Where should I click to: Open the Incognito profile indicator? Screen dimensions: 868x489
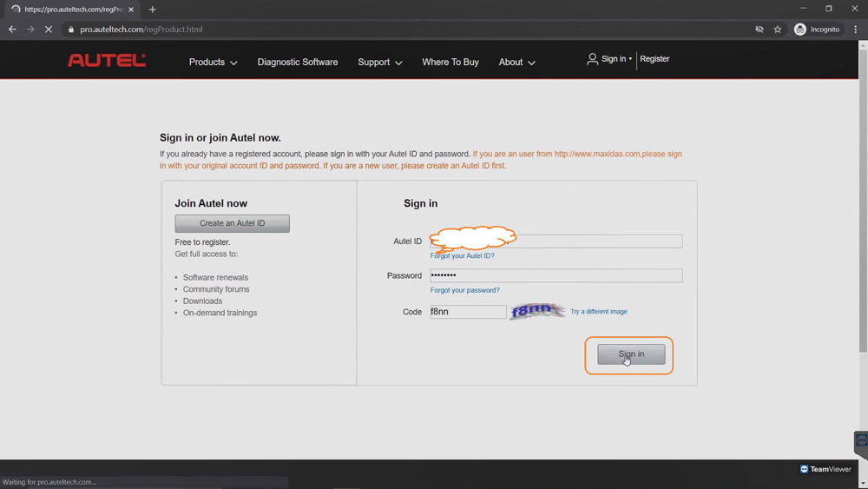(817, 30)
